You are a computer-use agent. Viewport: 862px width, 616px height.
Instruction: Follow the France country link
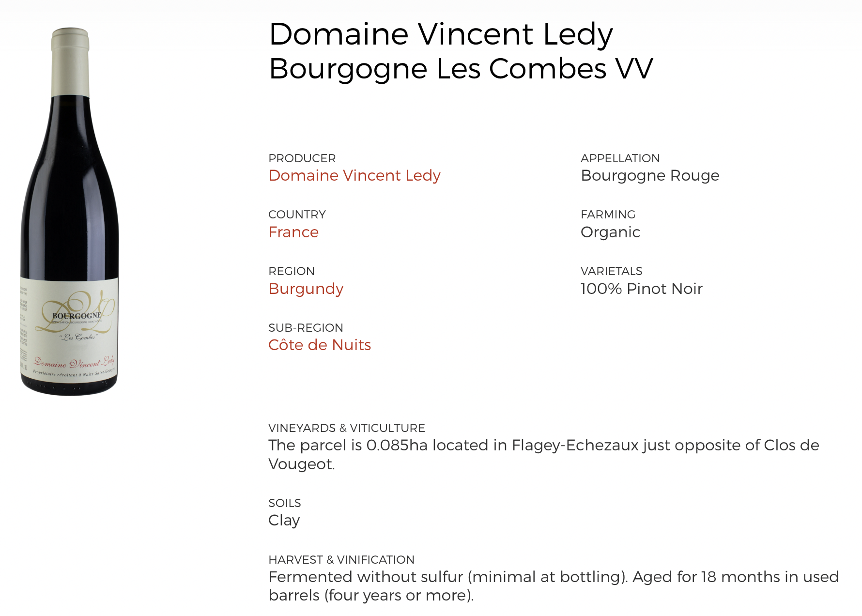click(x=293, y=232)
